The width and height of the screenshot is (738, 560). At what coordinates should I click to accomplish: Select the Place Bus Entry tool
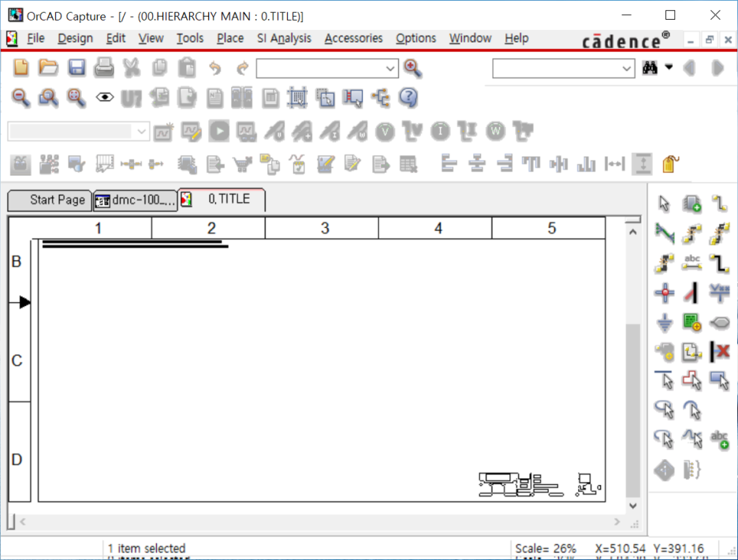coord(692,293)
